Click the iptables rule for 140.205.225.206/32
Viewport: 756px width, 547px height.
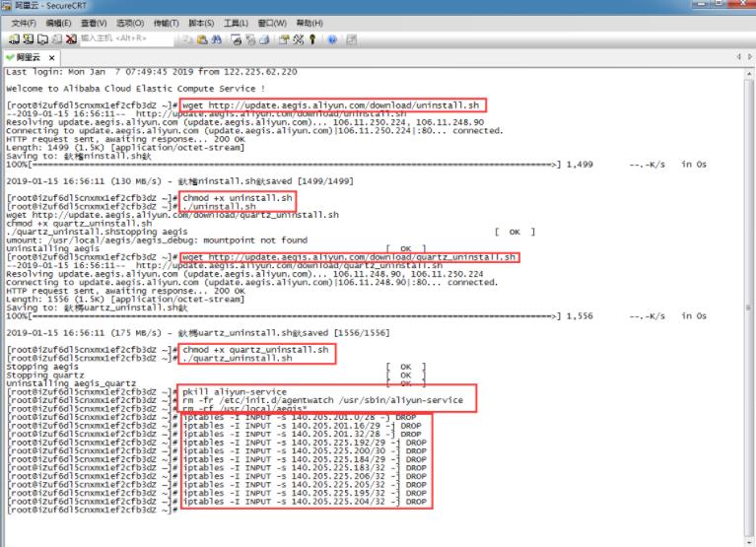pyautogui.click(x=305, y=476)
